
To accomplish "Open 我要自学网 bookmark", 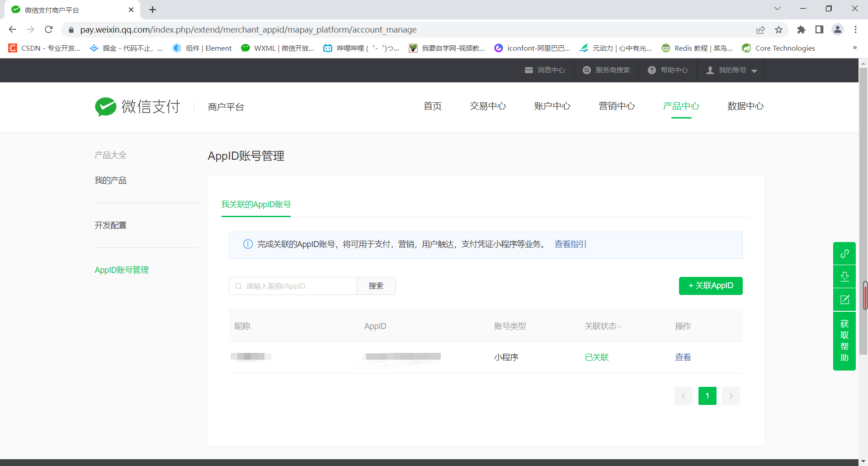I will [446, 48].
